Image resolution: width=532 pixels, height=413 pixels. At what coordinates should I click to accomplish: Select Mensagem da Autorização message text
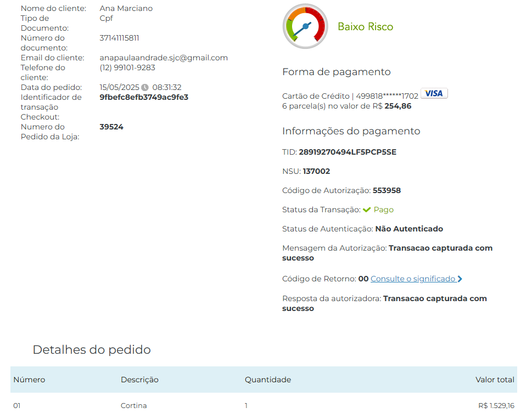pos(387,253)
